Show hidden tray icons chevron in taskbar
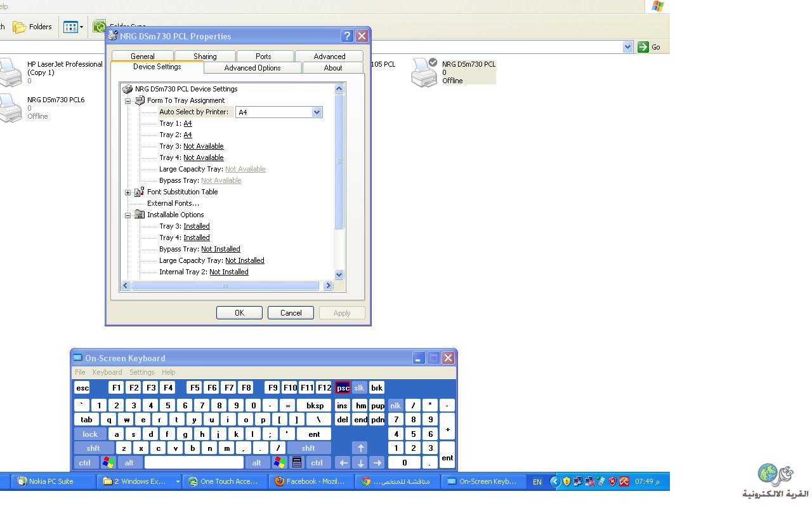The width and height of the screenshot is (812, 508). [554, 481]
